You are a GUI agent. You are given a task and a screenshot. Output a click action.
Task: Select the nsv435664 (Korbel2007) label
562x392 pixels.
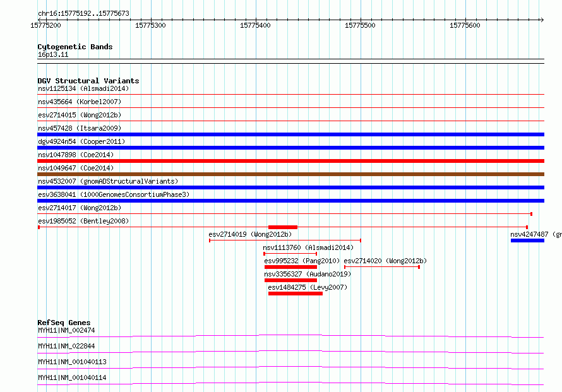click(80, 102)
